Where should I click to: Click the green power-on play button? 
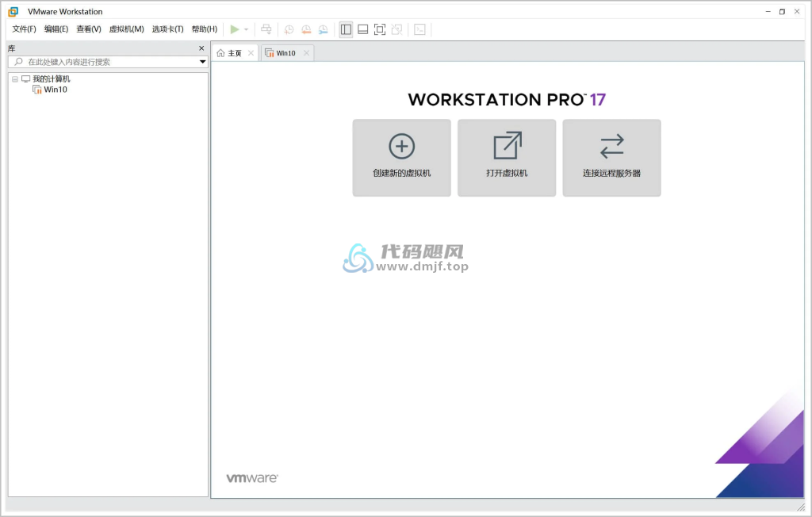pyautogui.click(x=235, y=29)
